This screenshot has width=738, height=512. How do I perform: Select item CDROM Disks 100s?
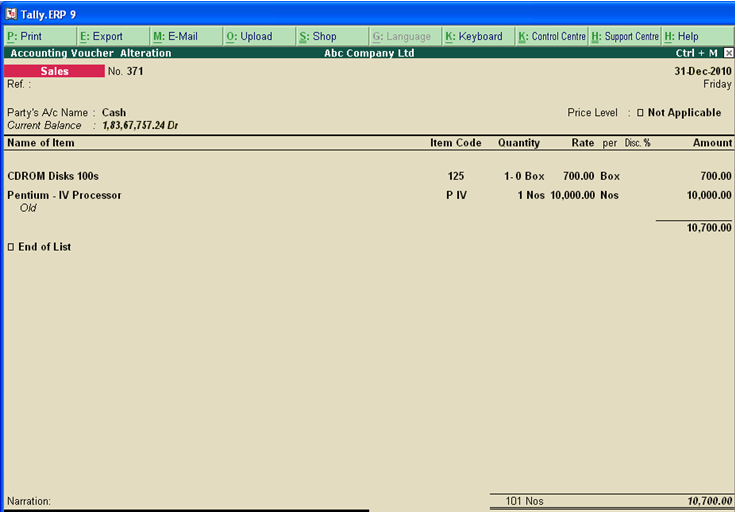[53, 176]
